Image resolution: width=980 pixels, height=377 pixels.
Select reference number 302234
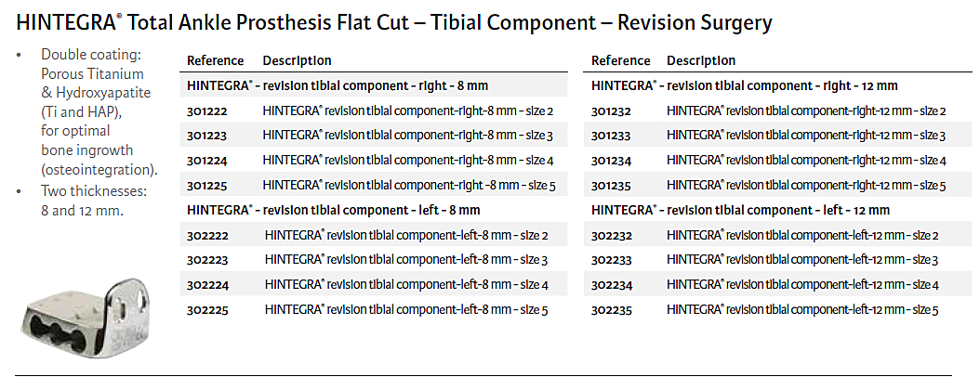coord(612,284)
